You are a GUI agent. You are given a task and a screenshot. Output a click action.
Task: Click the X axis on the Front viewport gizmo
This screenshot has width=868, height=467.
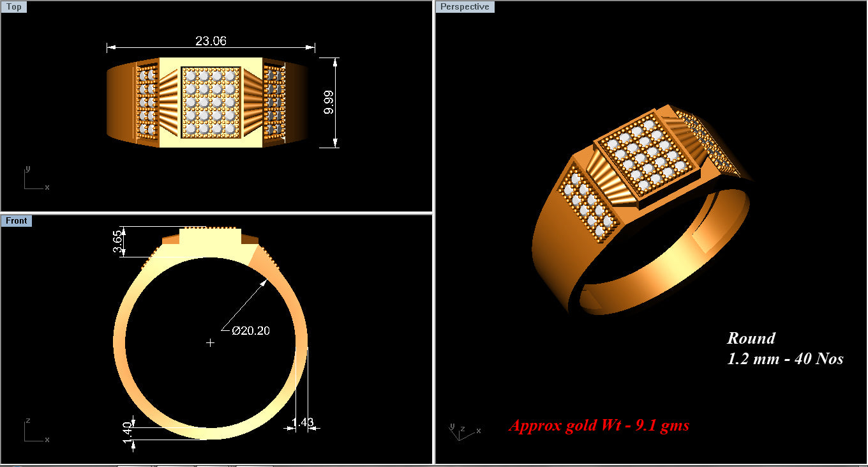pyautogui.click(x=47, y=439)
